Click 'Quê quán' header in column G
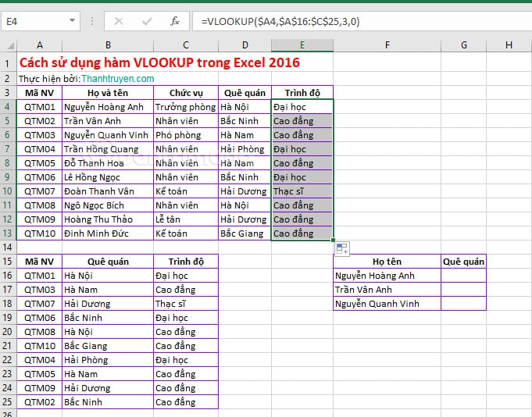532x417 pixels. tap(464, 262)
